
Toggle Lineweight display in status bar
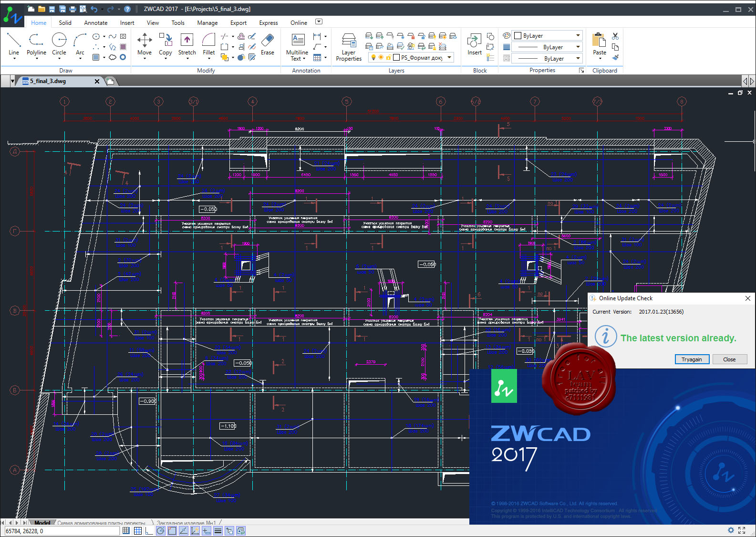(218, 530)
